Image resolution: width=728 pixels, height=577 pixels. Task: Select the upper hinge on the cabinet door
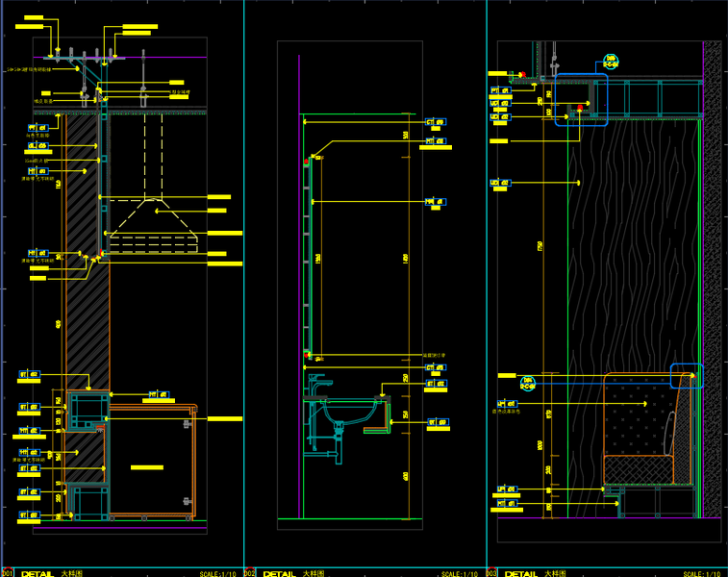188,424
